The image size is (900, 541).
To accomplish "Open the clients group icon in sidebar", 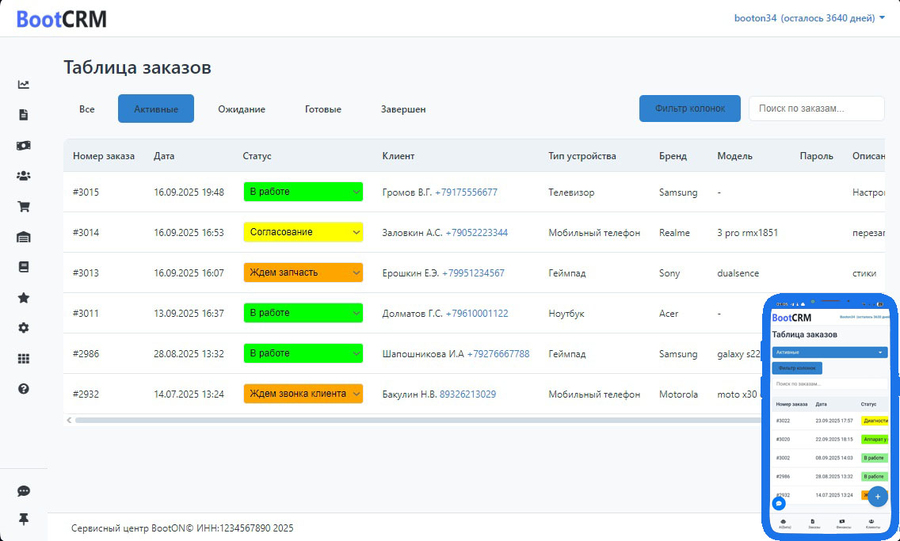I will pos(24,176).
